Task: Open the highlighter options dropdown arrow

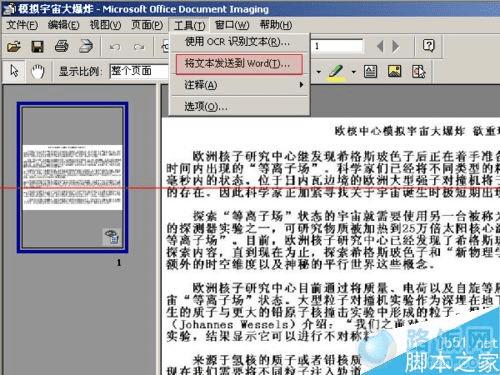Action: [353, 71]
